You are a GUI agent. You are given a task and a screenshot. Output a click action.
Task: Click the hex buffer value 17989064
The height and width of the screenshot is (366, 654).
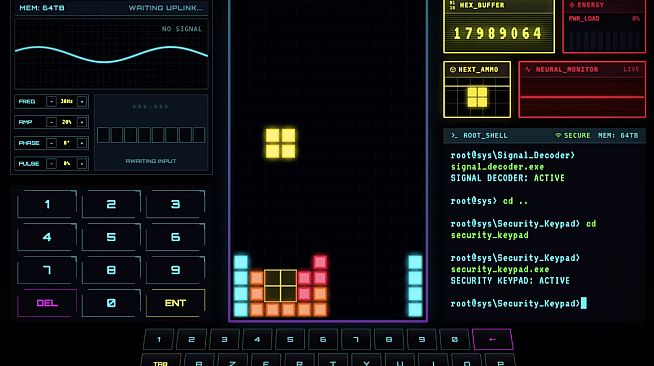click(x=498, y=33)
